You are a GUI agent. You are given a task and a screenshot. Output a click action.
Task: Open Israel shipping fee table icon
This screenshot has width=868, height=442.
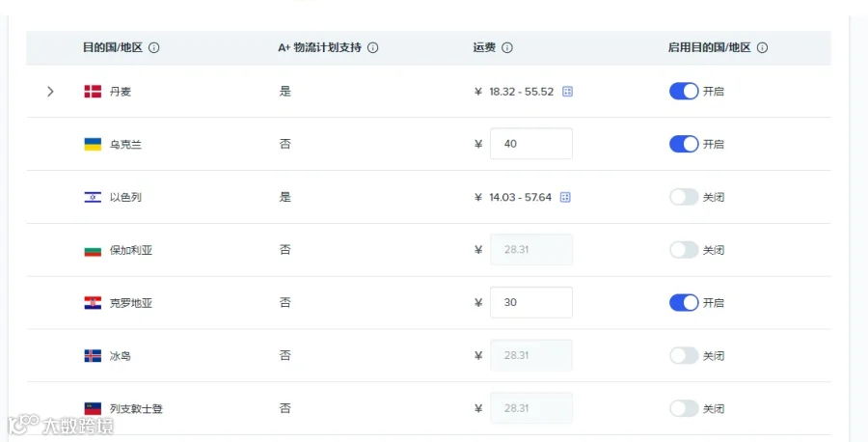[x=565, y=197]
